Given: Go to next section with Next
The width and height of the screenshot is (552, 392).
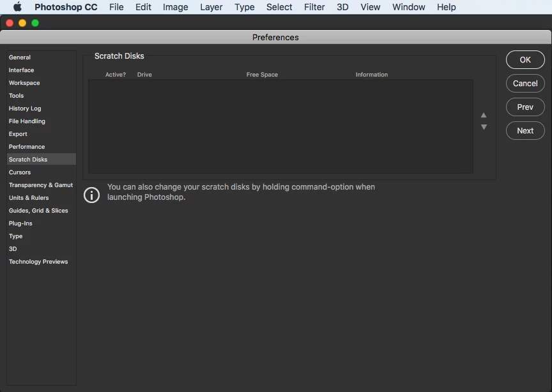Looking at the screenshot, I should click(525, 130).
